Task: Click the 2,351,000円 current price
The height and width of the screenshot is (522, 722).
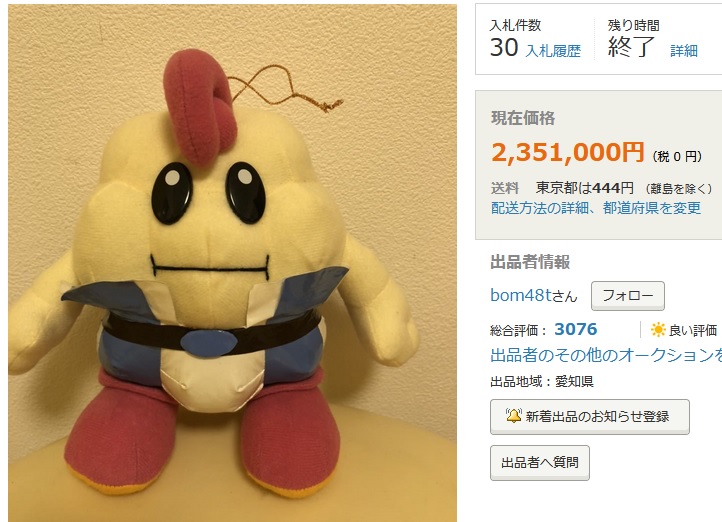Action: tap(567, 152)
